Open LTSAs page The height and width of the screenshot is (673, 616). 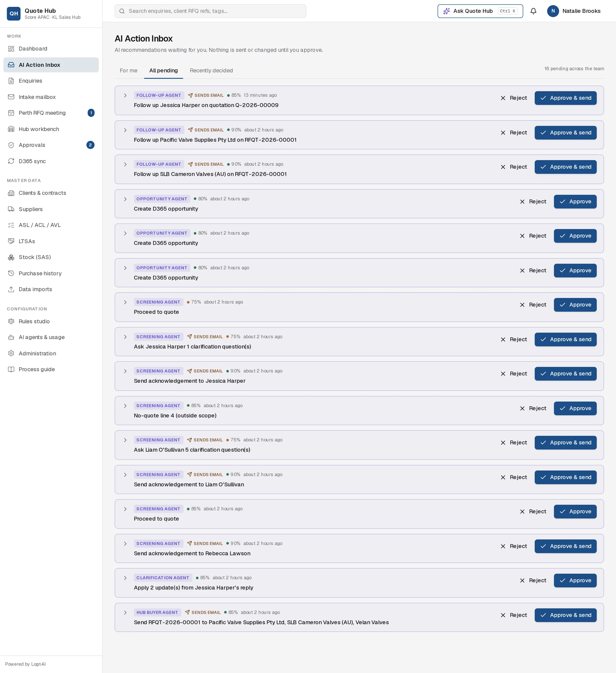pyautogui.click(x=51, y=241)
